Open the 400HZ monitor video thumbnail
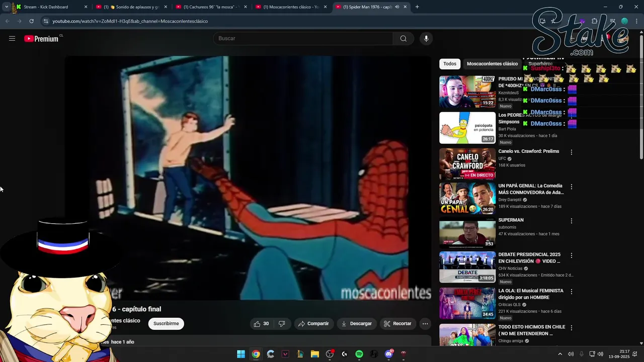The image size is (644, 362). [x=467, y=92]
